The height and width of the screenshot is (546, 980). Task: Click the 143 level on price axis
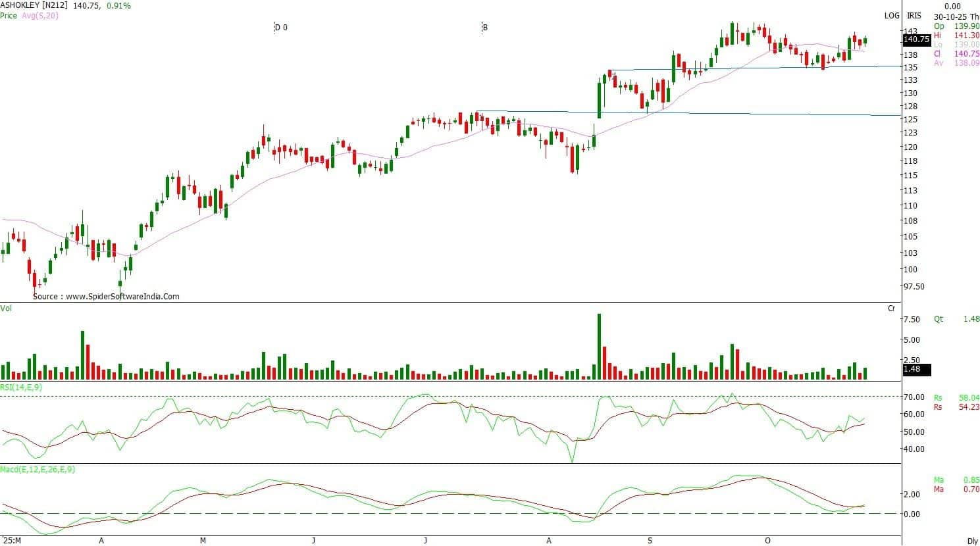tap(911, 32)
